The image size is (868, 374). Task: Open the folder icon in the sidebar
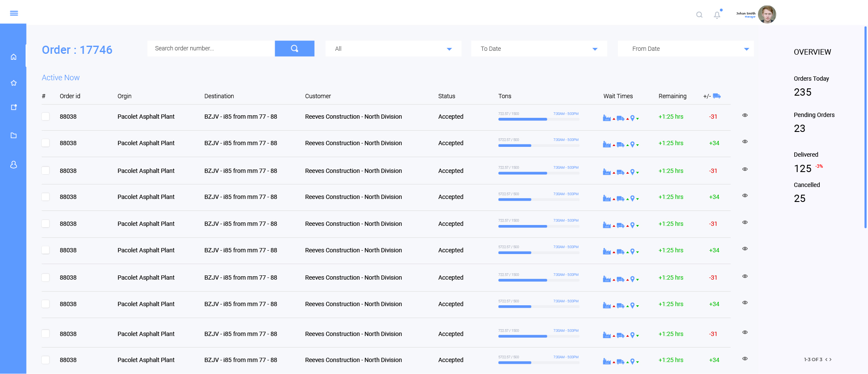(x=14, y=135)
